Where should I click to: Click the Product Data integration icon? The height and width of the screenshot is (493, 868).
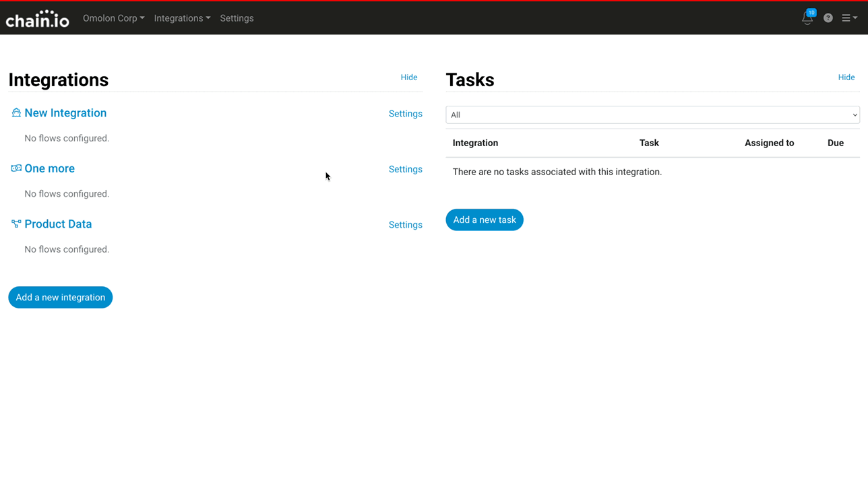pyautogui.click(x=16, y=224)
